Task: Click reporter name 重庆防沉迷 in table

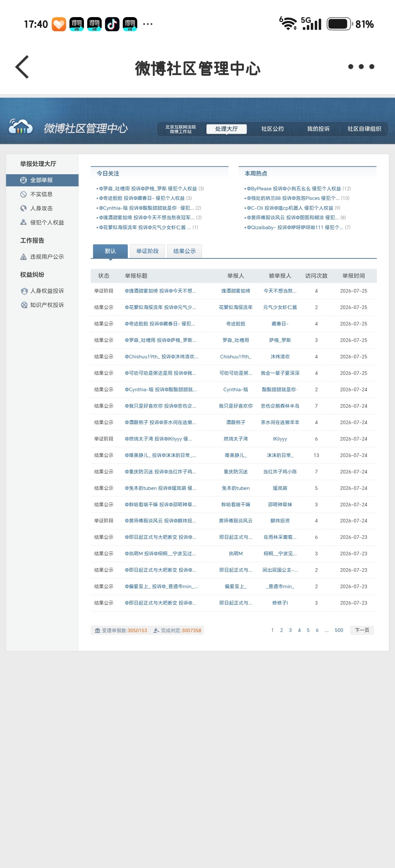Action: click(x=235, y=472)
